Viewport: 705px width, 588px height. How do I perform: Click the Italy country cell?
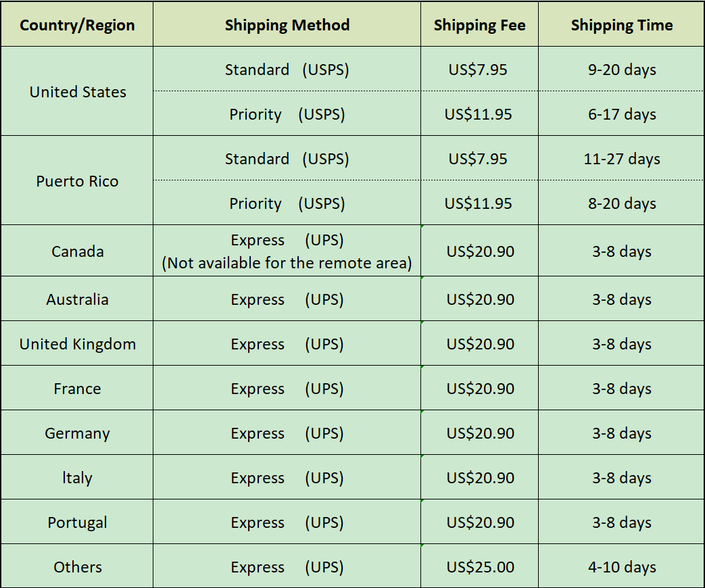77,478
